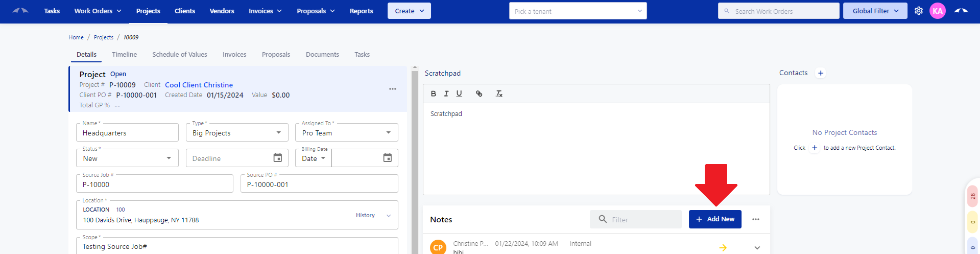Switch to the Timeline tab

pos(125,54)
